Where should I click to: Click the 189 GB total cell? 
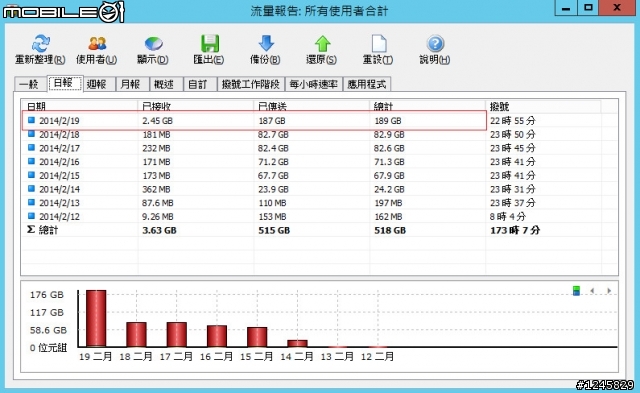(388, 121)
